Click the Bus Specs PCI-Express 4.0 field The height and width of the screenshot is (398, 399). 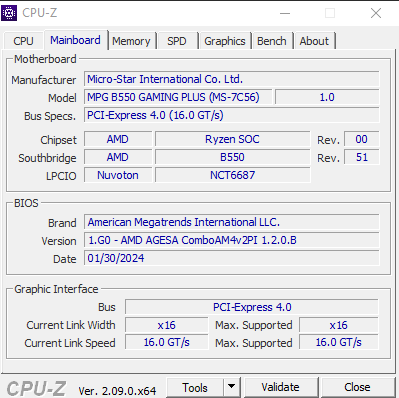(232, 115)
